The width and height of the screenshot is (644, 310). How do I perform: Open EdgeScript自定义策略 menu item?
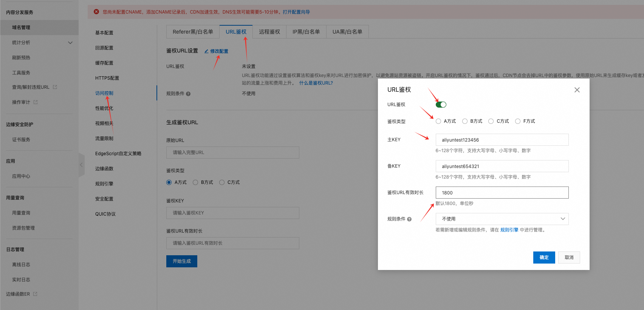(118, 154)
